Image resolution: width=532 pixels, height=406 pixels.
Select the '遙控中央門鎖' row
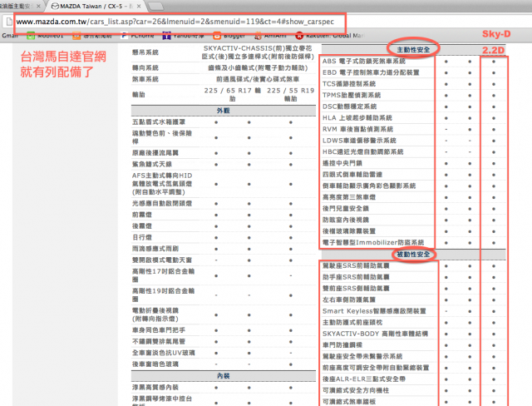tap(413, 163)
